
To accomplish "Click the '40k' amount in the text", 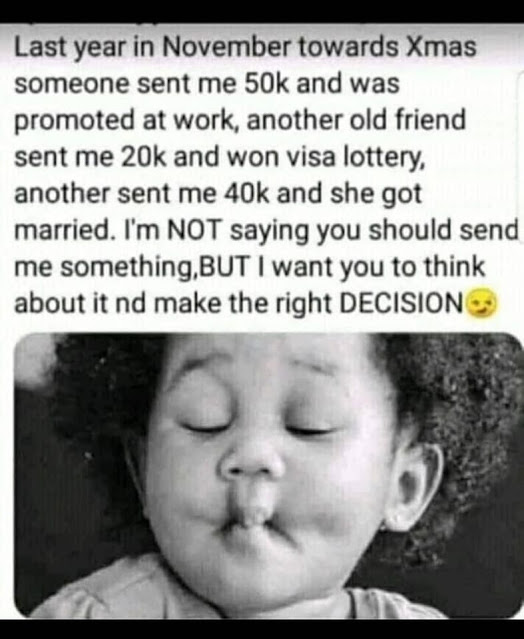I will pyautogui.click(x=247, y=193).
